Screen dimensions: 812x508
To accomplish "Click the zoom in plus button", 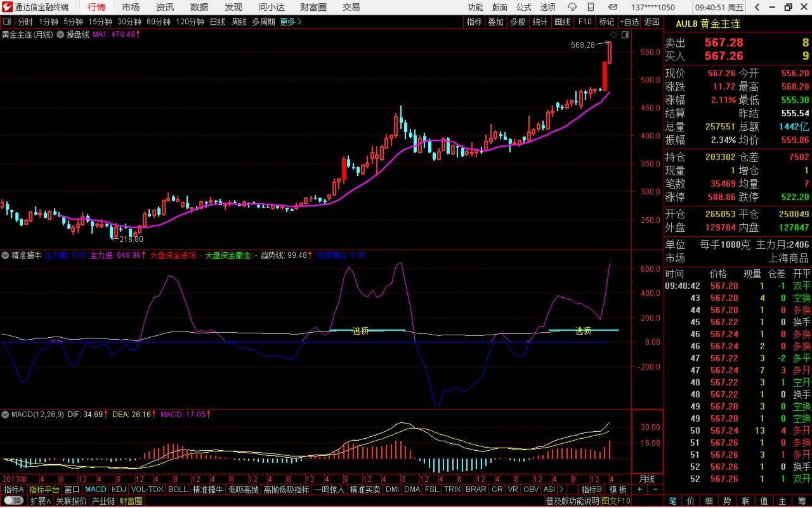I will 639,490.
